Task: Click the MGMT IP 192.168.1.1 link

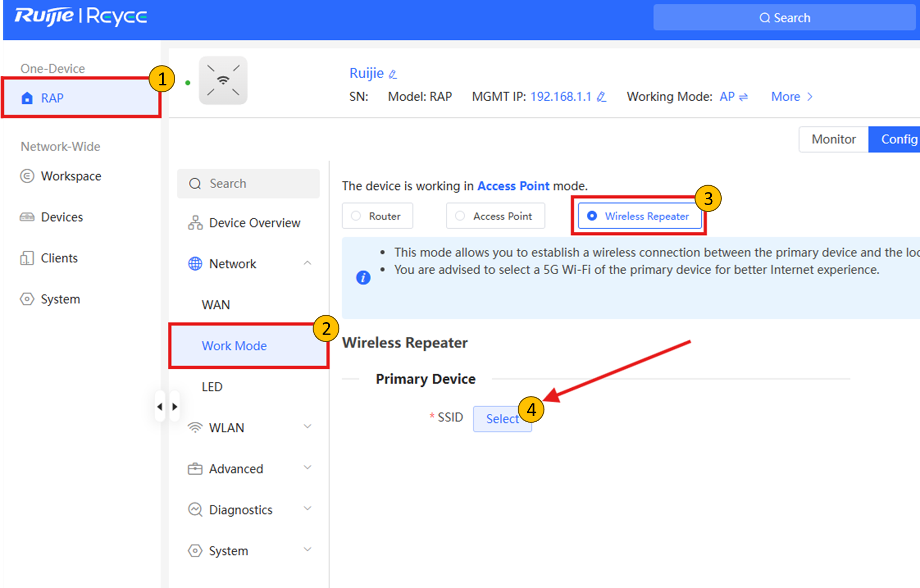Action: click(561, 97)
